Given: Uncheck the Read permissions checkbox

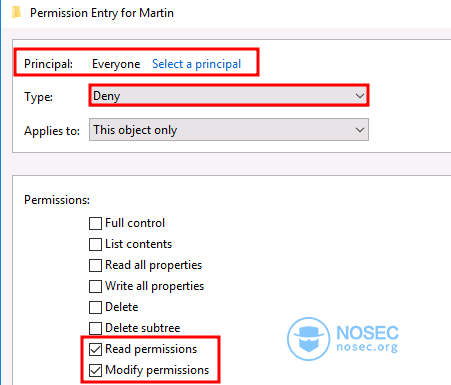Looking at the screenshot, I should click(x=95, y=349).
